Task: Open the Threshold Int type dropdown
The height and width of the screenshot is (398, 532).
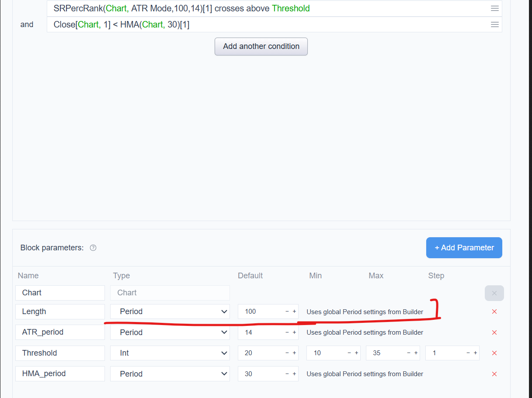Action: pyautogui.click(x=170, y=353)
